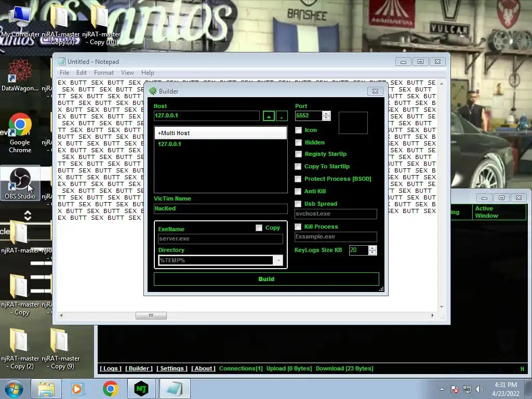Viewport: 532px width, 399px height.
Task: Switch to Chrome in the taskbar
Action: coord(110,389)
